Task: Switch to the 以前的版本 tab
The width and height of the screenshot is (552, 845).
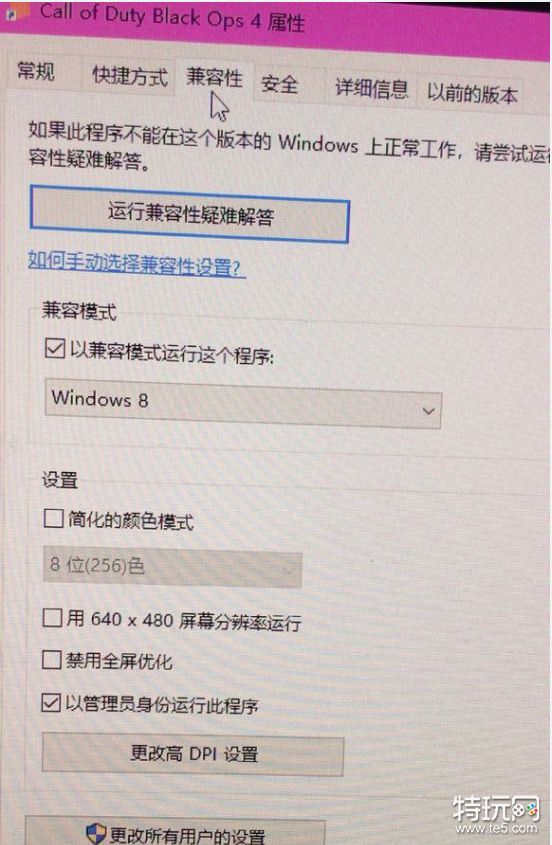Action: (472, 94)
